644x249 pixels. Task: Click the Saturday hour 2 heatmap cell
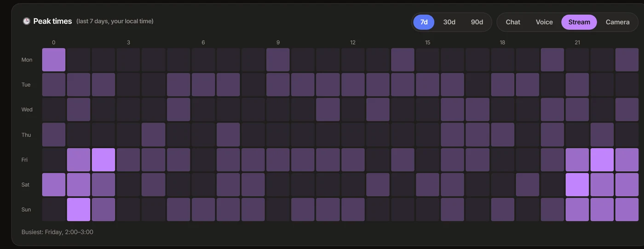[x=103, y=185]
